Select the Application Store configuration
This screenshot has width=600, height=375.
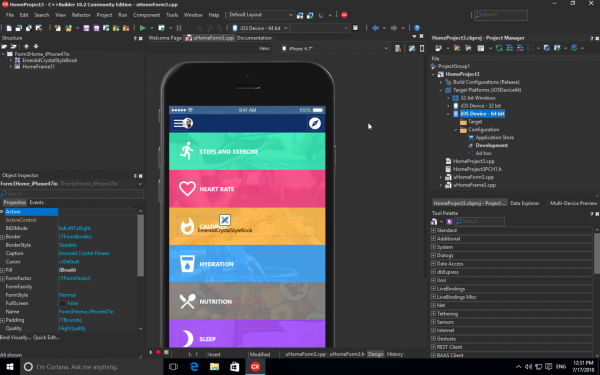pos(494,137)
